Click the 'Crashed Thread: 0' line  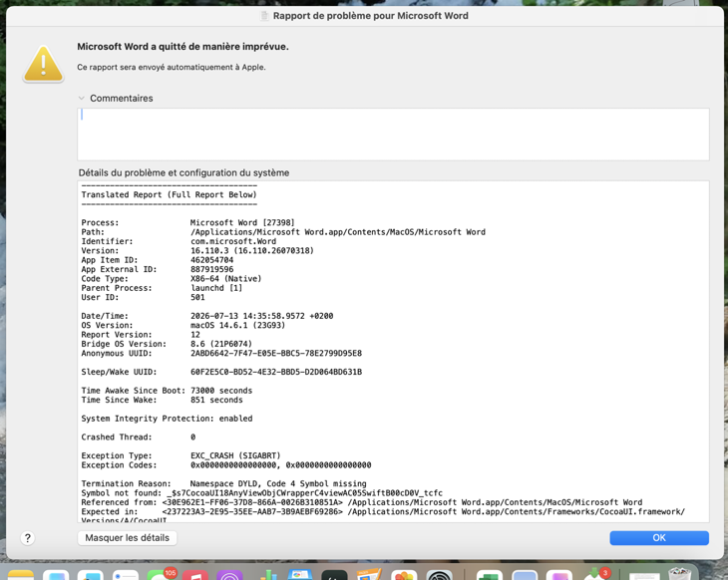[139, 437]
